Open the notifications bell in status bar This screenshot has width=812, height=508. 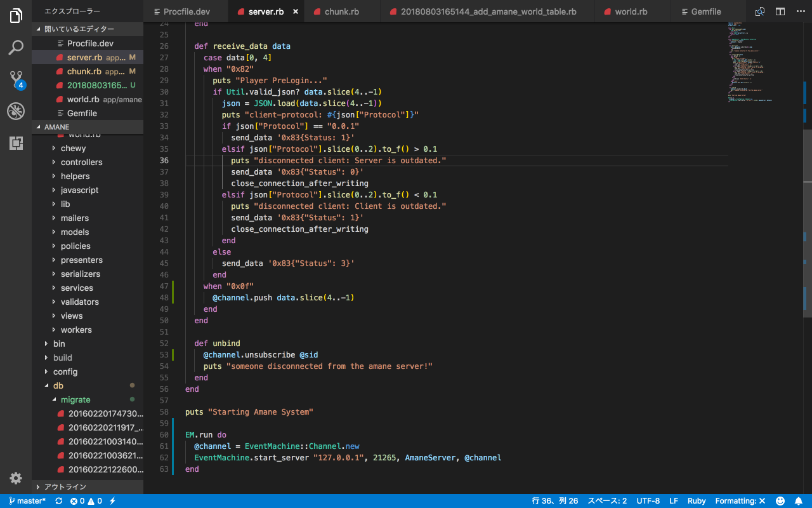pyautogui.click(x=799, y=501)
